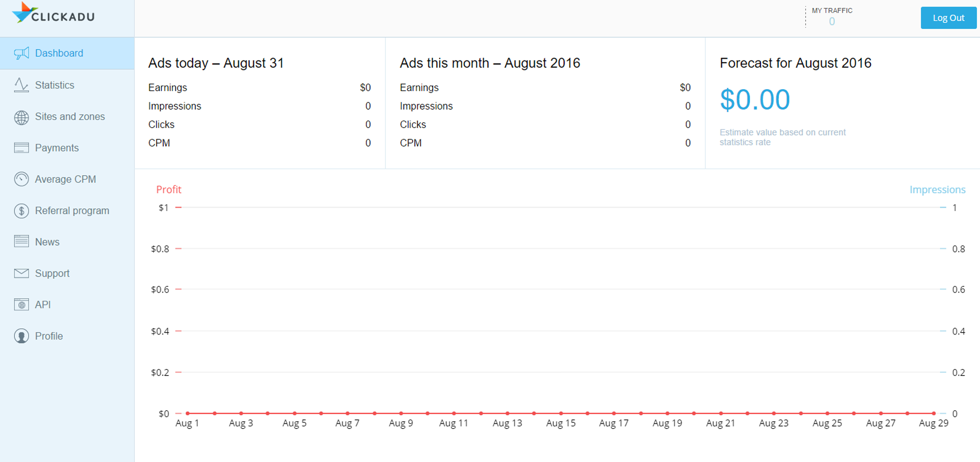Viewport: 980px width, 462px height.
Task: Go to the Payments section
Action: tap(57, 148)
